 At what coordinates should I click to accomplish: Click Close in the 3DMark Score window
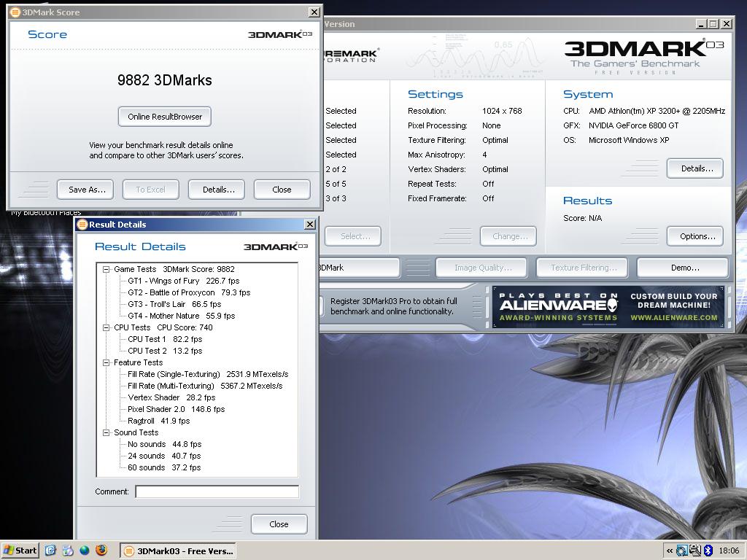tap(282, 190)
